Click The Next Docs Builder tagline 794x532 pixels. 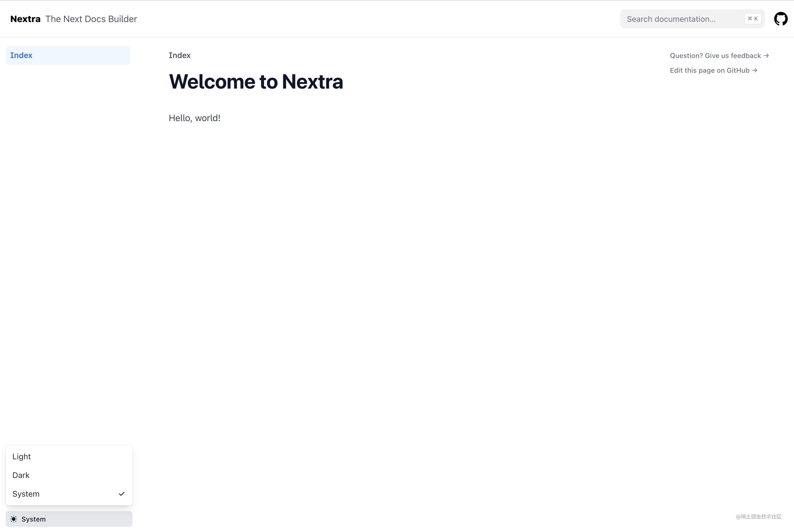[x=91, y=19]
